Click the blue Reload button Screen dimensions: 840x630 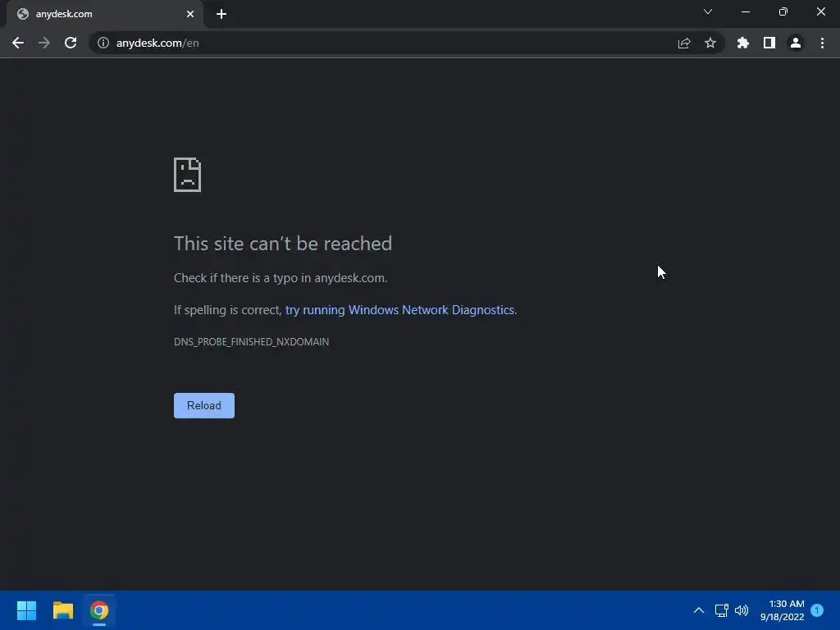[204, 405]
